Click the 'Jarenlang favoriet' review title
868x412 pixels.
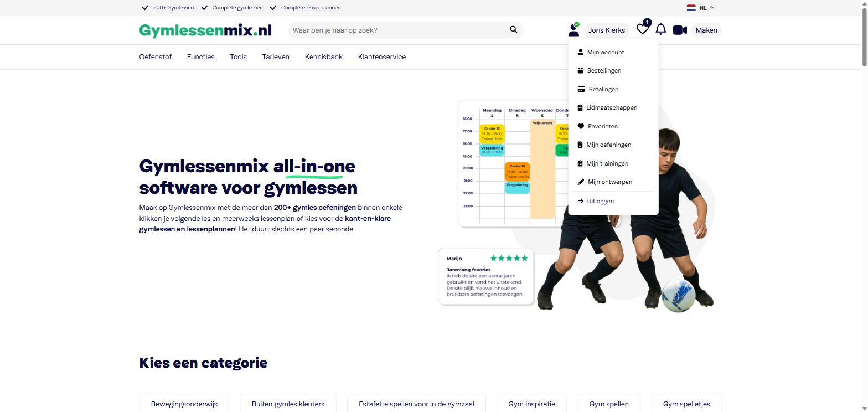point(468,270)
